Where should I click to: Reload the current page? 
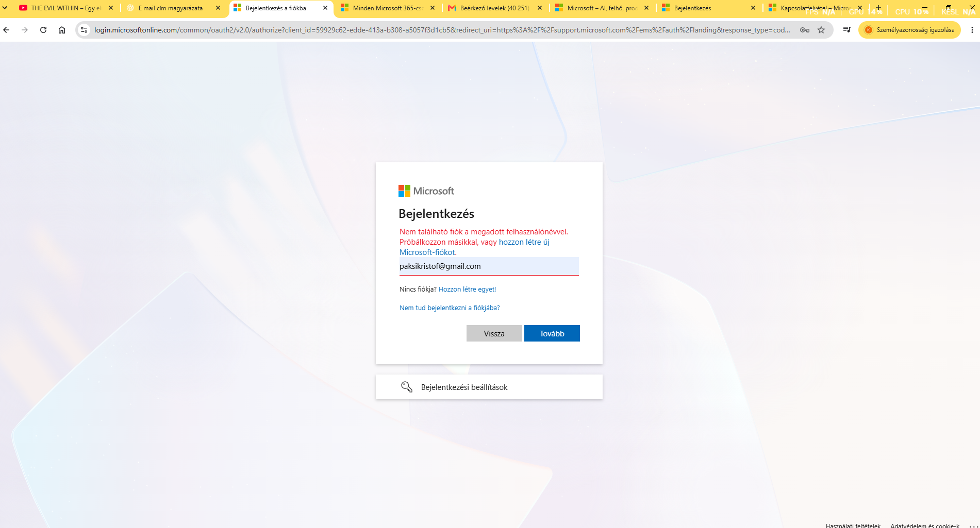click(43, 30)
